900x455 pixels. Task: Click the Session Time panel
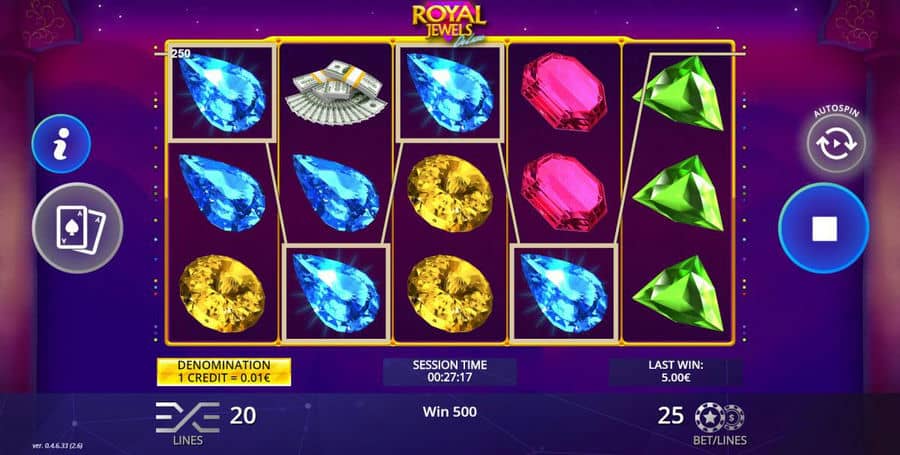(450, 371)
